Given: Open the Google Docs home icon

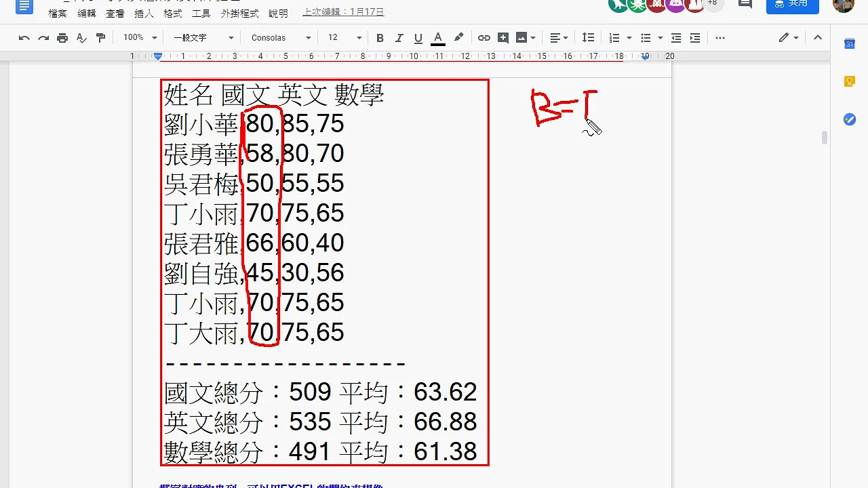Looking at the screenshot, I should [24, 5].
